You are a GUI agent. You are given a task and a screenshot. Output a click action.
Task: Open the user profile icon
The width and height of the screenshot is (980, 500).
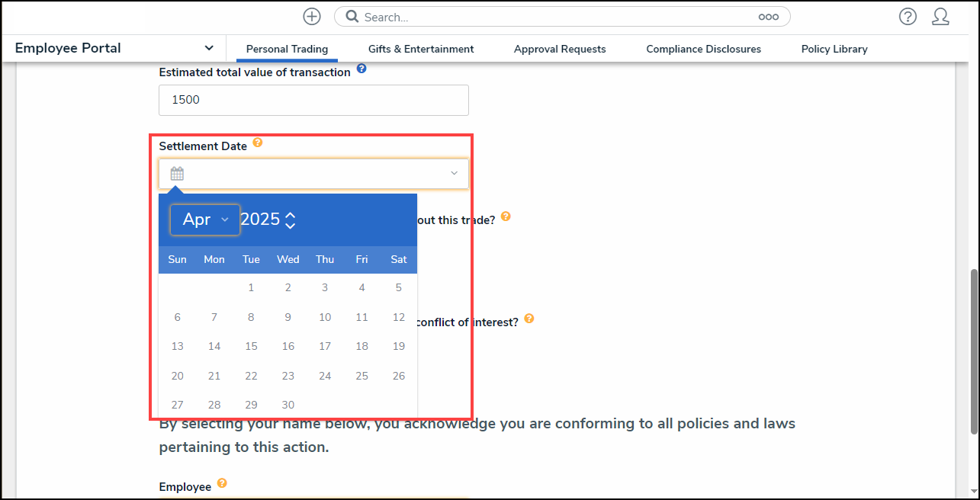[940, 17]
